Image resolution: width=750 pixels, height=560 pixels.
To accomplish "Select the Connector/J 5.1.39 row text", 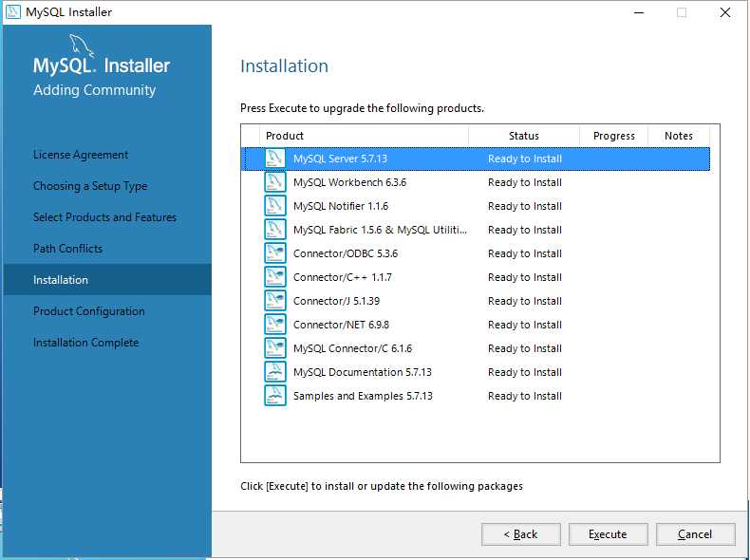I will (x=336, y=301).
